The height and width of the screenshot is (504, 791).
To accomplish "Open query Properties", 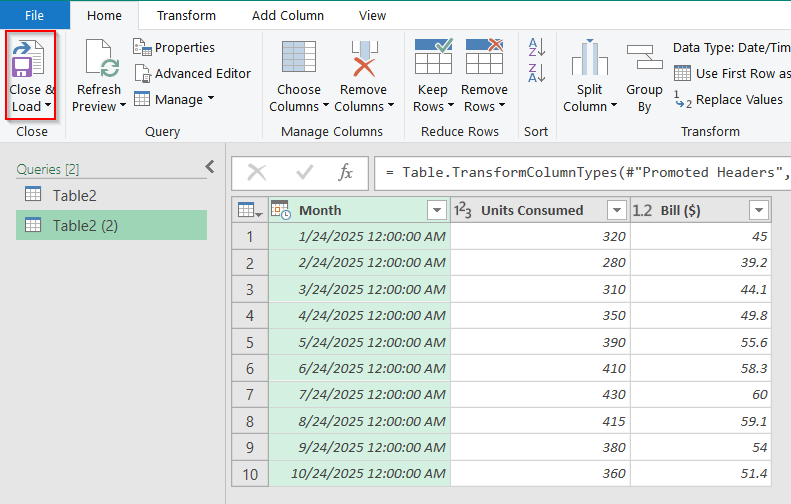I will (x=174, y=47).
